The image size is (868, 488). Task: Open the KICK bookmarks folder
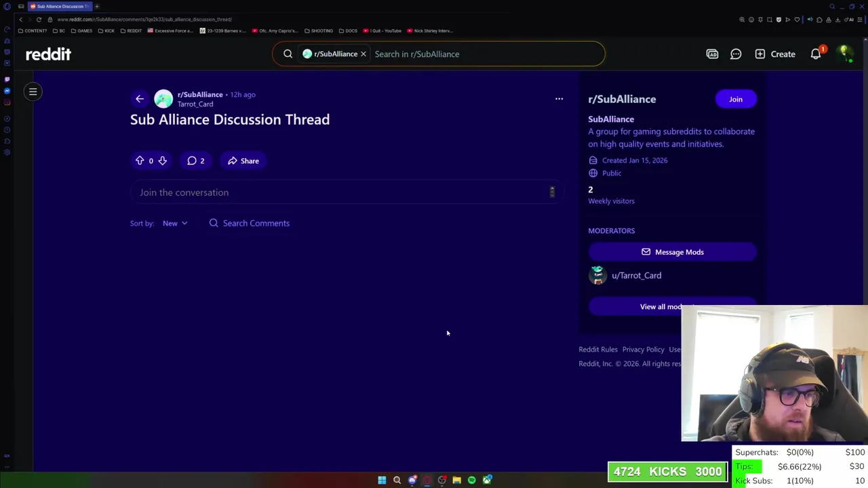pos(106,30)
